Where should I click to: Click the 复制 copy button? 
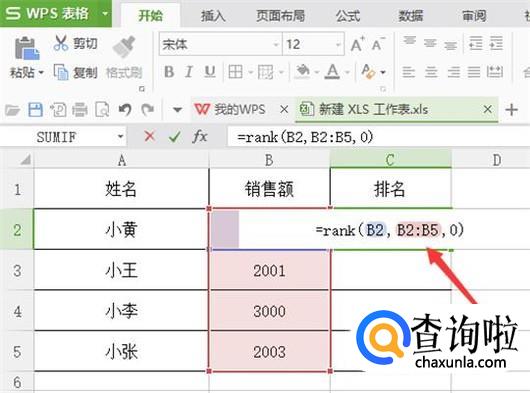tap(75, 72)
